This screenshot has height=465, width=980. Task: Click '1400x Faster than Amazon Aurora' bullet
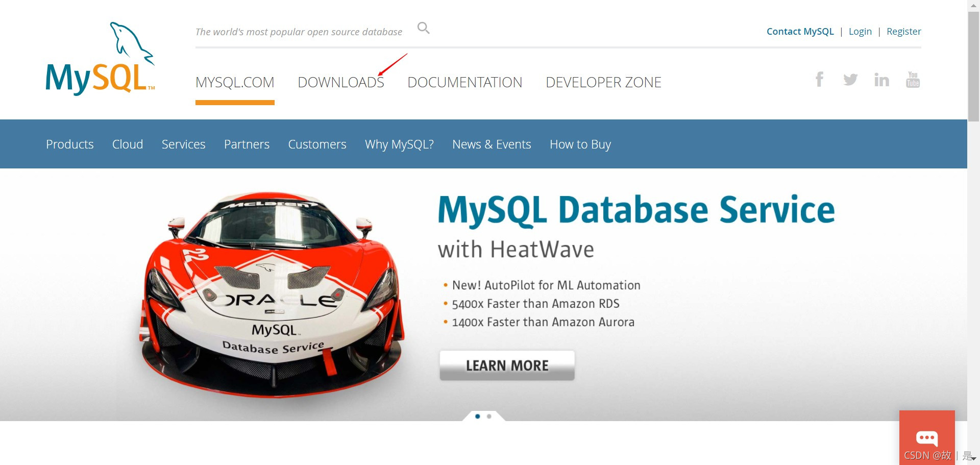[543, 322]
